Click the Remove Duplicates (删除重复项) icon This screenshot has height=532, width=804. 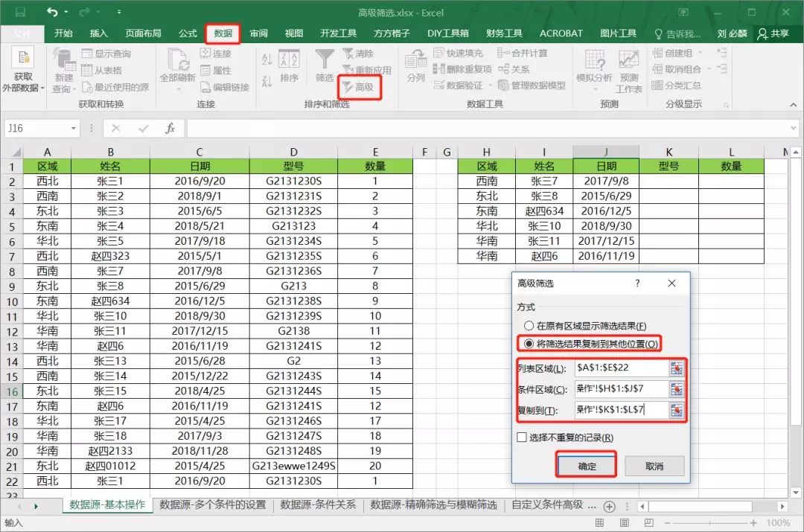pyautogui.click(x=438, y=68)
